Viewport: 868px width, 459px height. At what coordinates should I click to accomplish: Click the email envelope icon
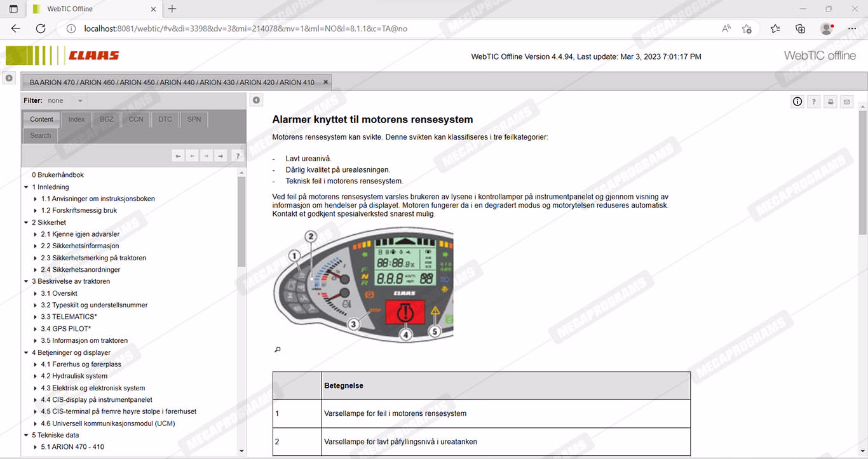(846, 102)
